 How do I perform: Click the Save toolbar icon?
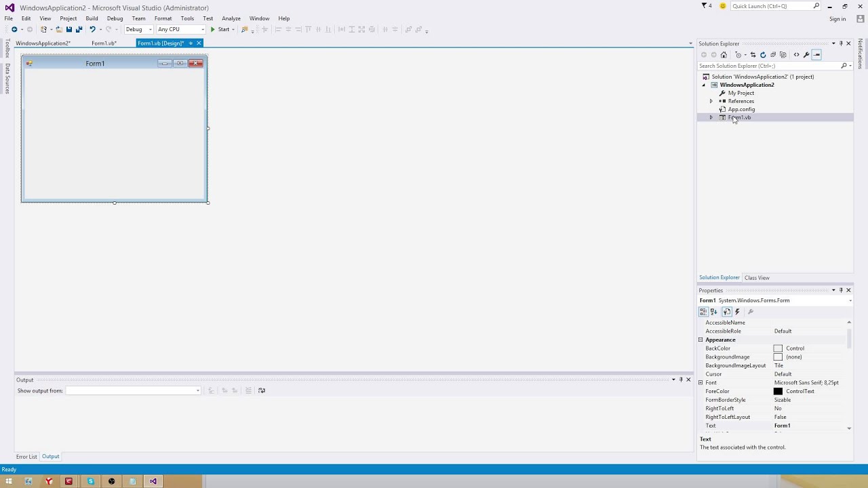coord(68,29)
